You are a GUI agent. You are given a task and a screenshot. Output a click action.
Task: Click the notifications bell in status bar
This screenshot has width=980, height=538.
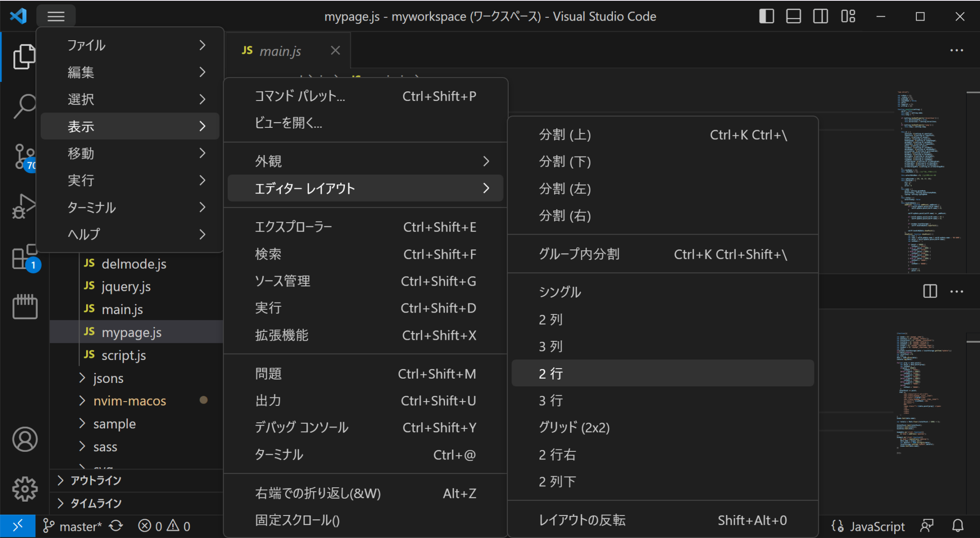(958, 526)
